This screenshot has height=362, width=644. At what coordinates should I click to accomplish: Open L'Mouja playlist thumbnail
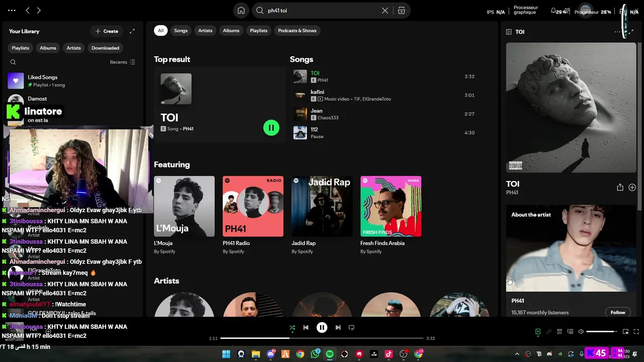184,206
